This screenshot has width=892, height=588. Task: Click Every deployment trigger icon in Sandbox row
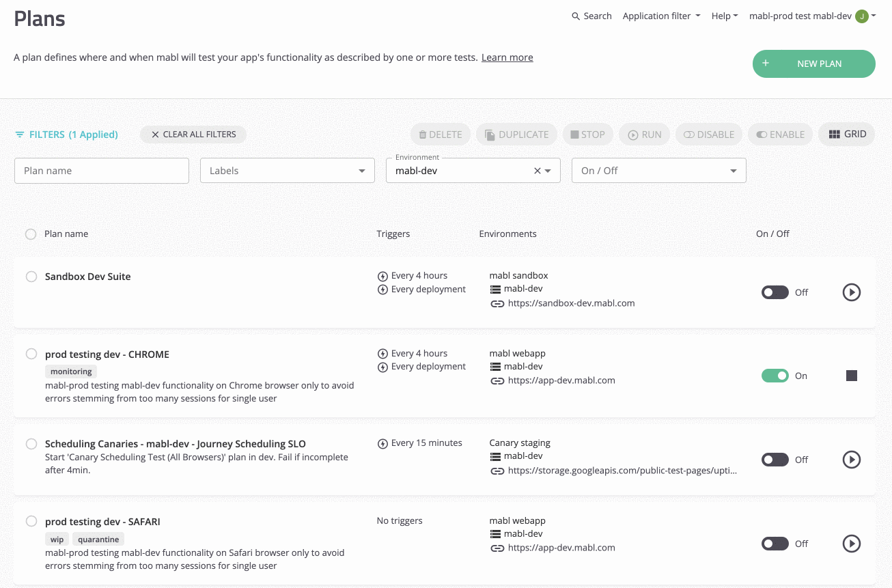(x=382, y=290)
